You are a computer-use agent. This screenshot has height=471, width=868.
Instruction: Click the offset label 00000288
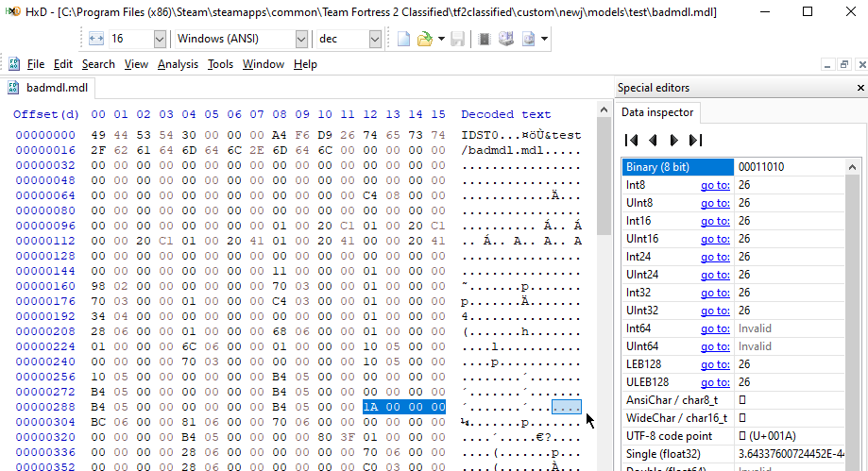(x=45, y=407)
